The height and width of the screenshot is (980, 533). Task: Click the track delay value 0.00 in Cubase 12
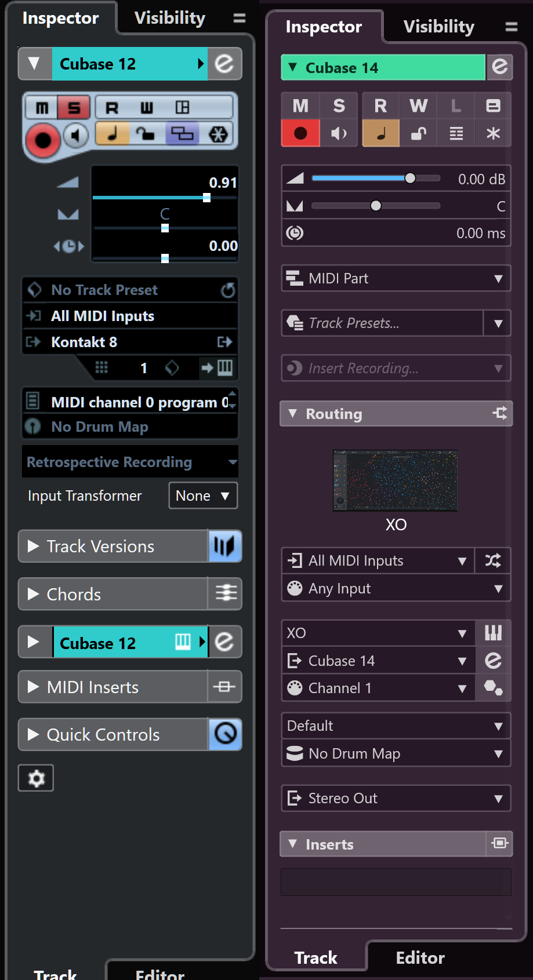pyautogui.click(x=223, y=246)
